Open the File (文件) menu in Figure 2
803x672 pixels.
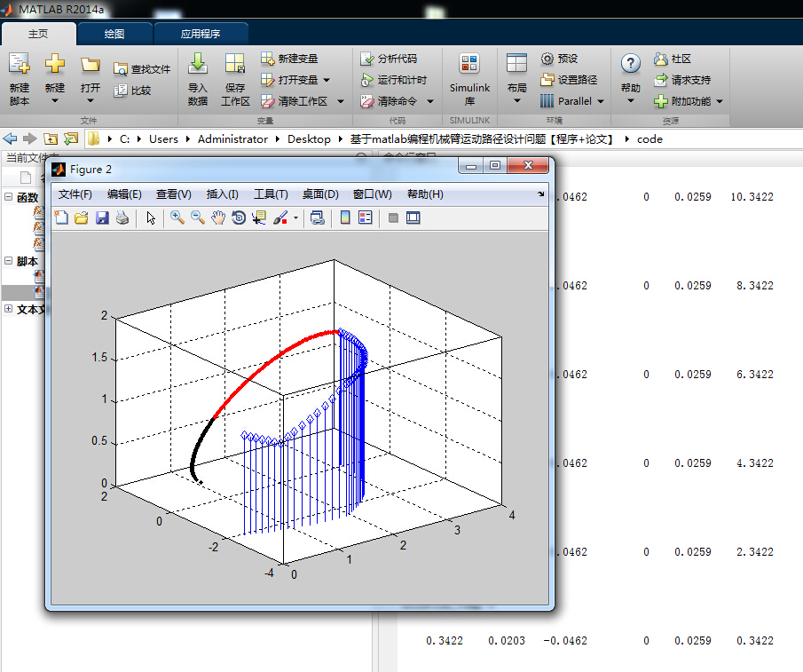click(75, 194)
